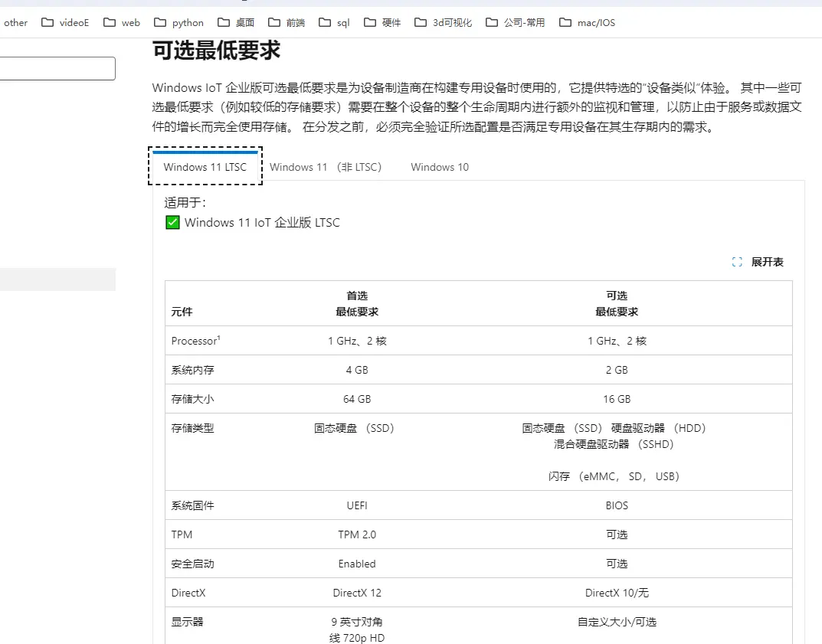Click 固态硬盘 (SSD) in 首选 column
Viewport: 822px width, 644px height.
355,428
